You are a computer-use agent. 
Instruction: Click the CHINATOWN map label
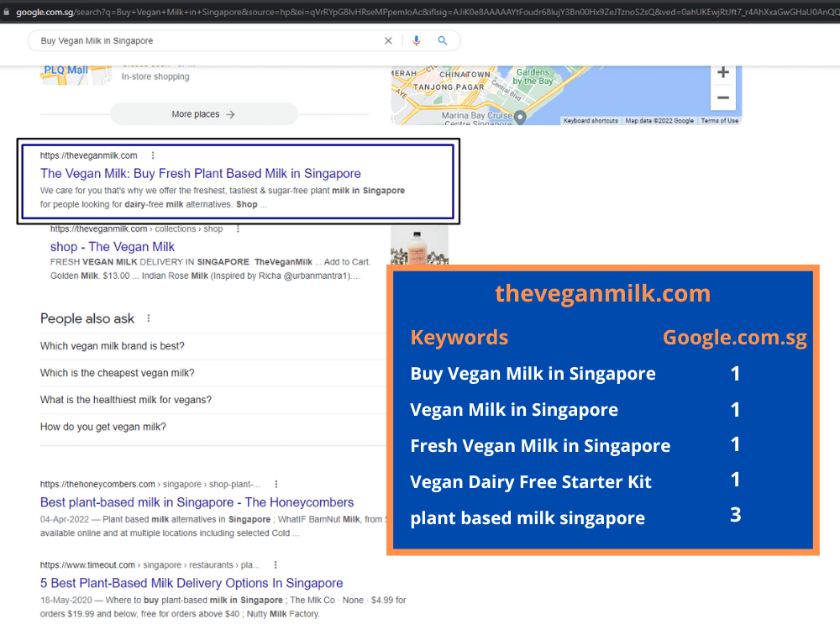point(465,75)
